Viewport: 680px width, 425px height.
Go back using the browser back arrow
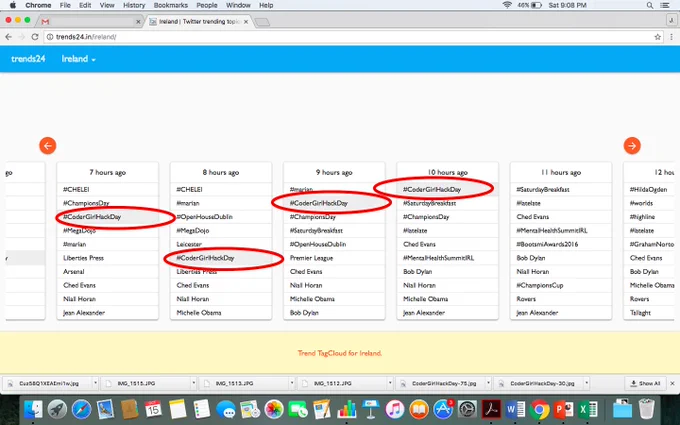(x=8, y=37)
